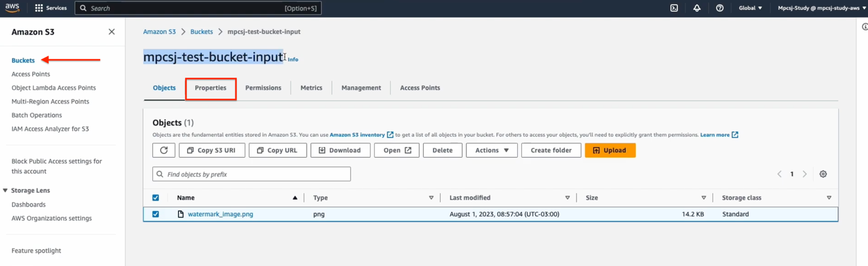
Task: Sort by Storage class column arrow
Action: [x=829, y=198]
